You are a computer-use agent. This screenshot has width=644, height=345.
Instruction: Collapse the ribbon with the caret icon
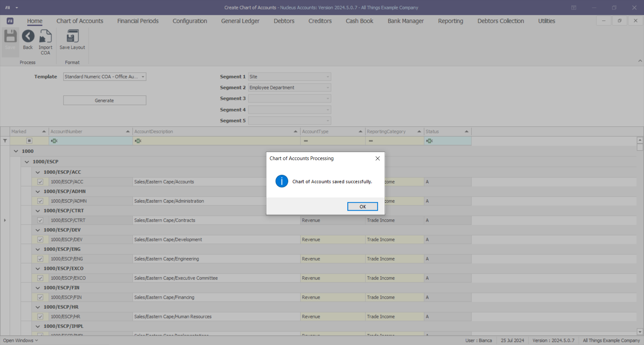tap(640, 61)
